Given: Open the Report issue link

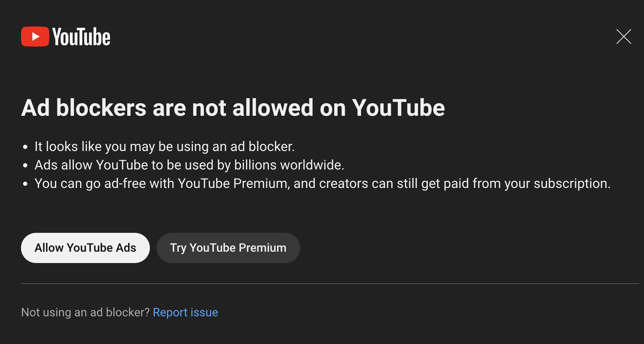Looking at the screenshot, I should (185, 313).
